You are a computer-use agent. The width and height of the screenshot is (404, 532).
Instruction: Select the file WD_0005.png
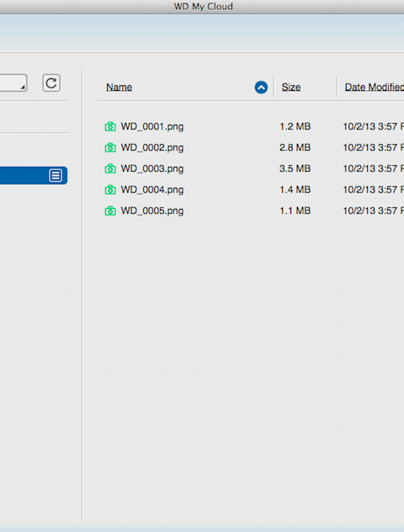152,210
